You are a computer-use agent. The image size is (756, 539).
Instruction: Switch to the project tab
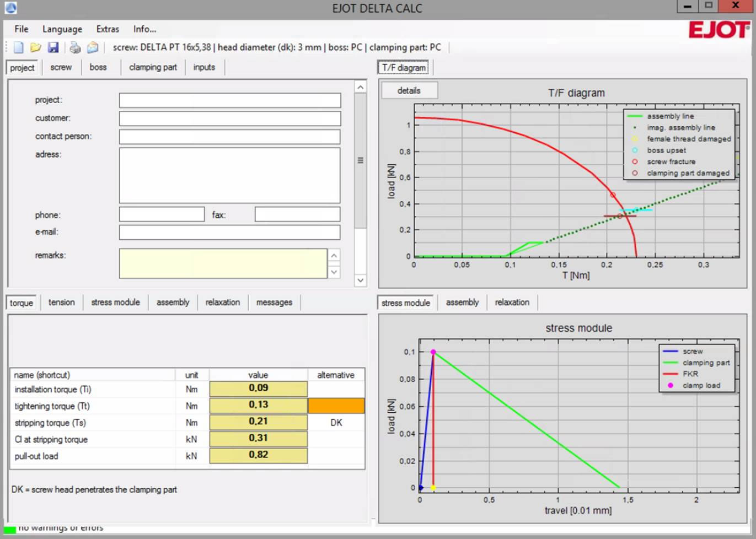pos(22,68)
